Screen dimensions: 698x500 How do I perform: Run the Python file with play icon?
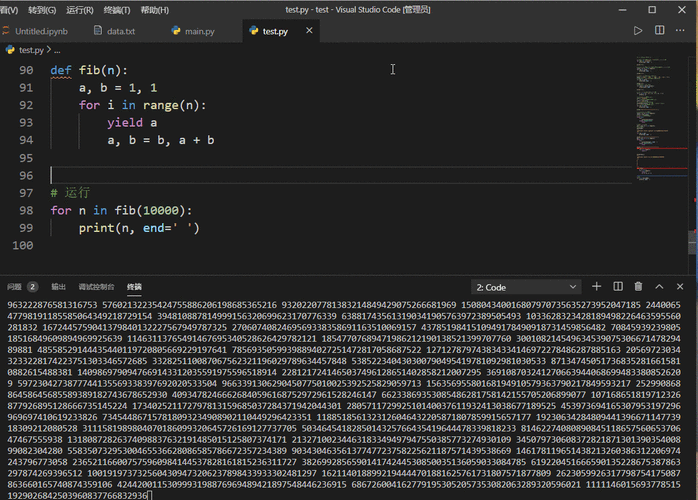coord(637,31)
